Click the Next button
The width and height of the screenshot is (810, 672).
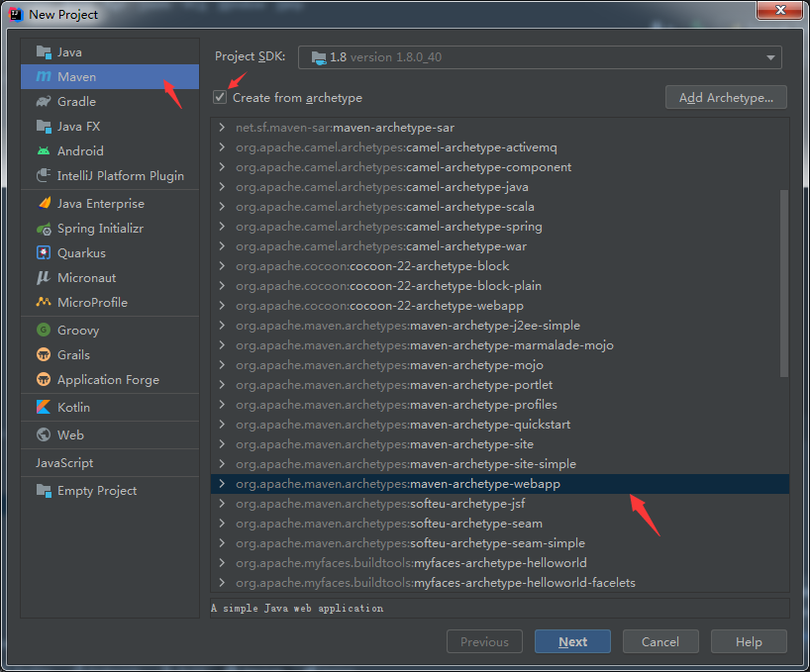point(572,641)
